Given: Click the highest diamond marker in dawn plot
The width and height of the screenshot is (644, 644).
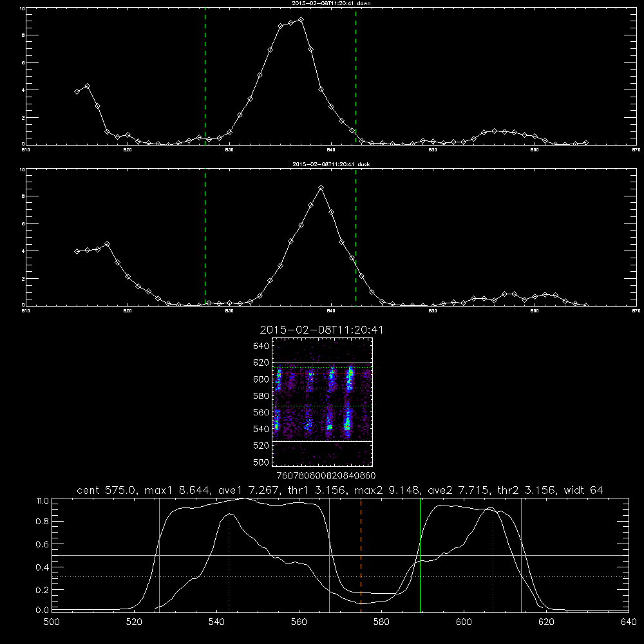Looking at the screenshot, I should (x=301, y=20).
